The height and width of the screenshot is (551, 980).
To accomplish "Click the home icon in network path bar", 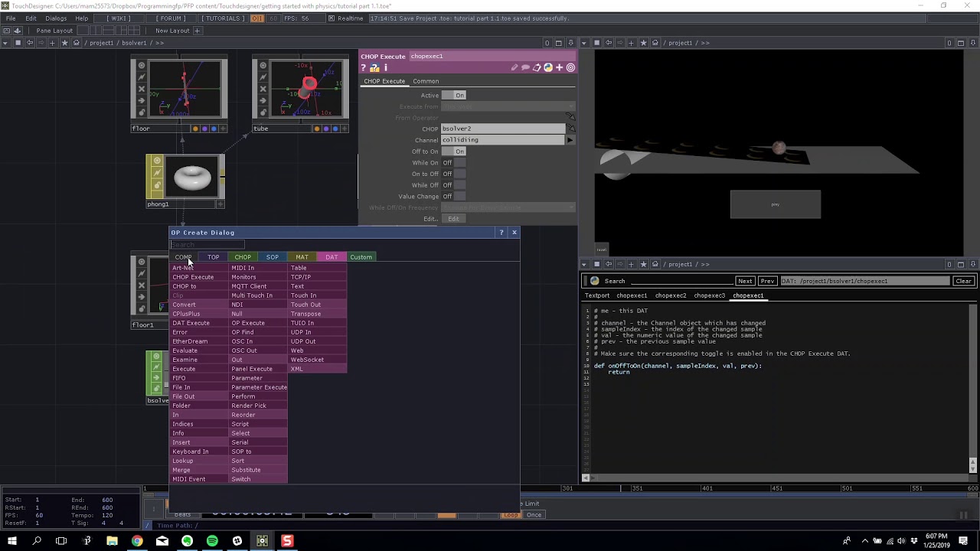I will point(77,43).
